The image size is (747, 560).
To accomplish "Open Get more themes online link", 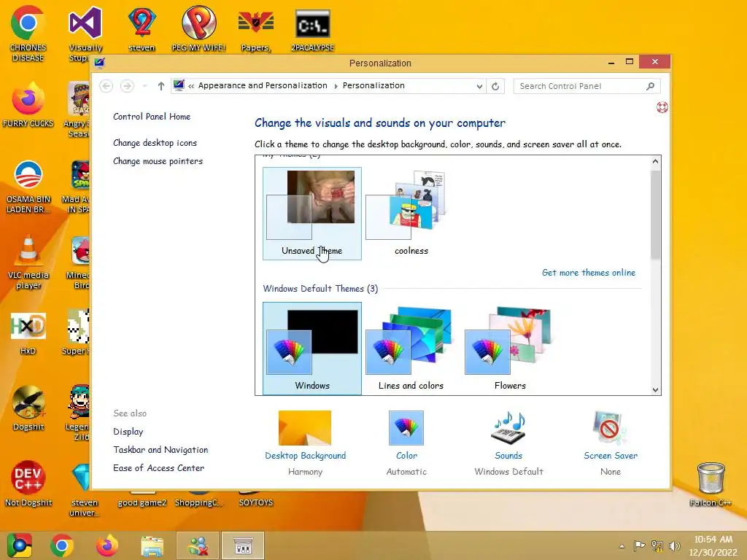I will point(589,273).
